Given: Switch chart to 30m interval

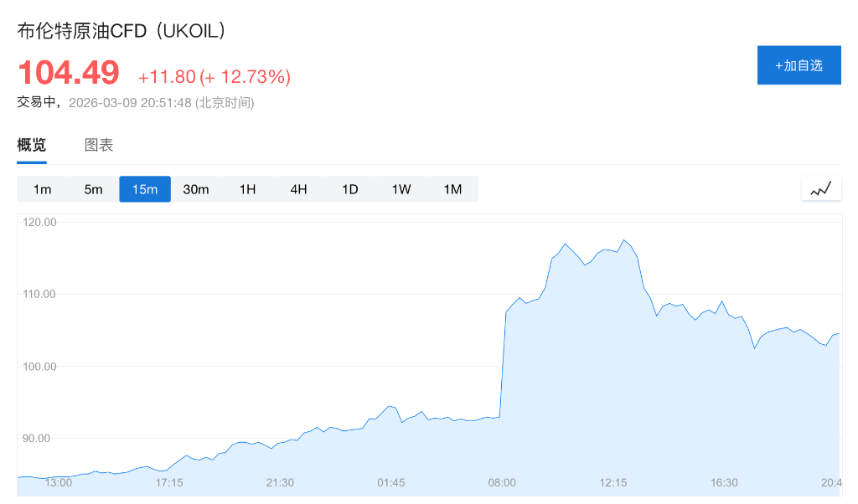Looking at the screenshot, I should (x=196, y=189).
